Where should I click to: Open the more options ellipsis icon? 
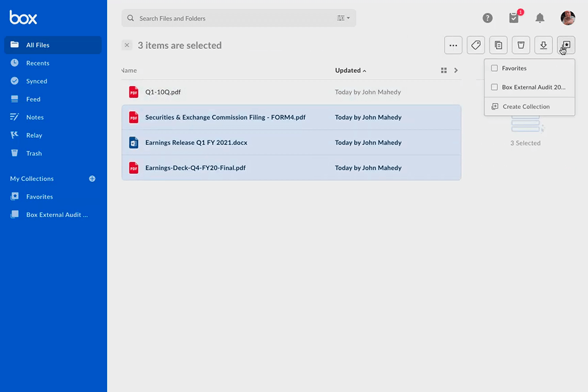[453, 45]
